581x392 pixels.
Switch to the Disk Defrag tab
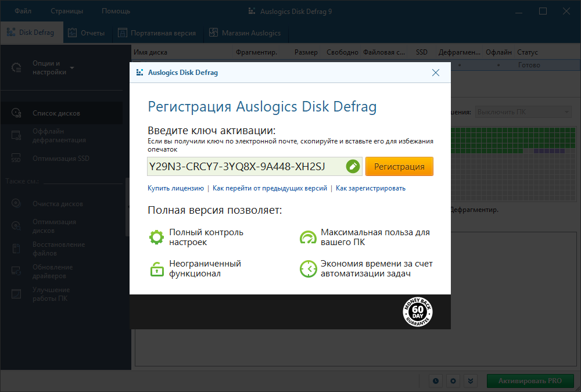click(x=31, y=33)
